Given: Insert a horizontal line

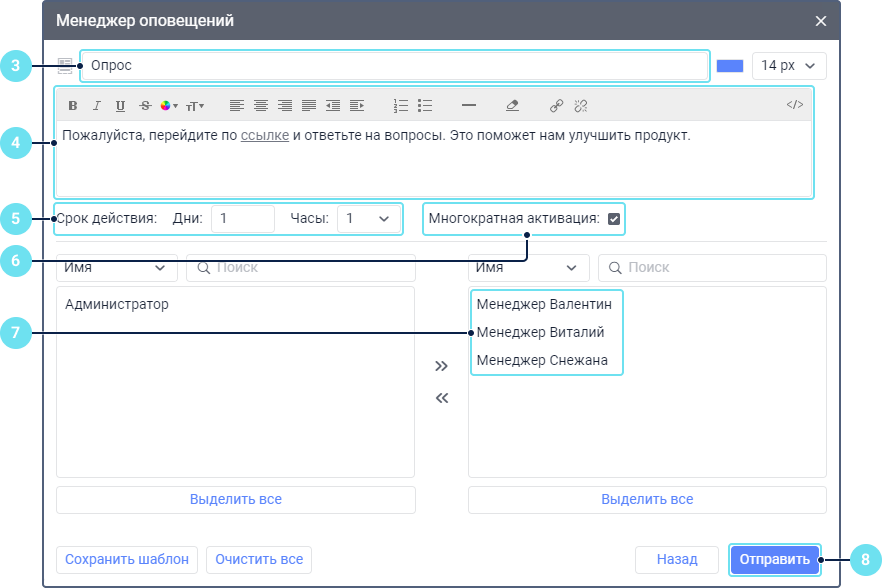Looking at the screenshot, I should 469,105.
